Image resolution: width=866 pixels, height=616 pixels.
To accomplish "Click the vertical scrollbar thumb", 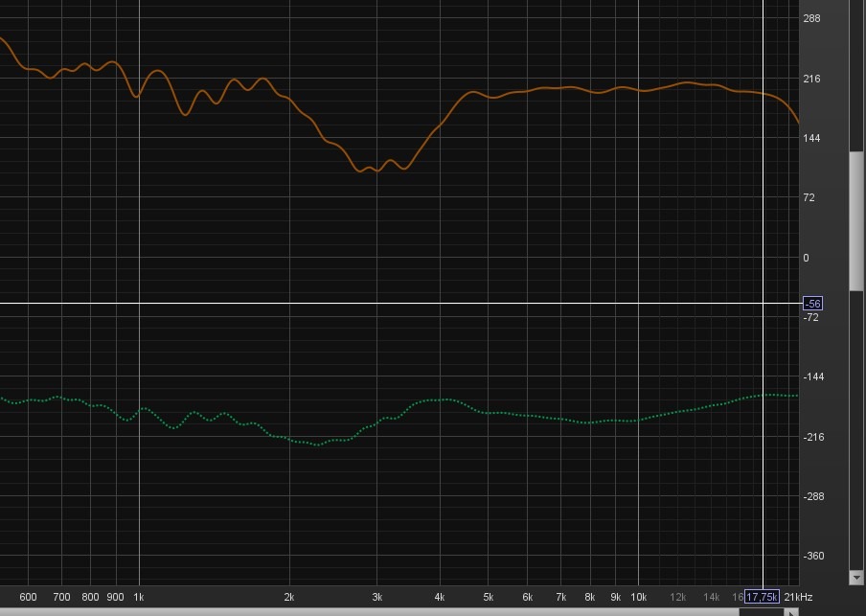I will click(x=856, y=220).
